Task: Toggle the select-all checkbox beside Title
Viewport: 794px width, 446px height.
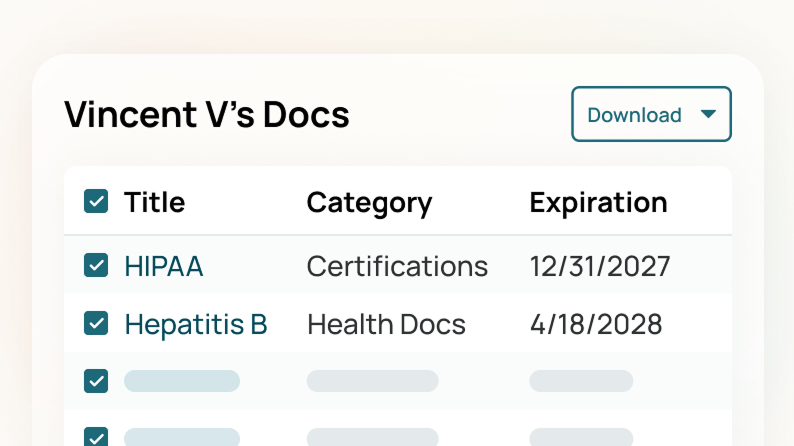Action: pyautogui.click(x=96, y=202)
